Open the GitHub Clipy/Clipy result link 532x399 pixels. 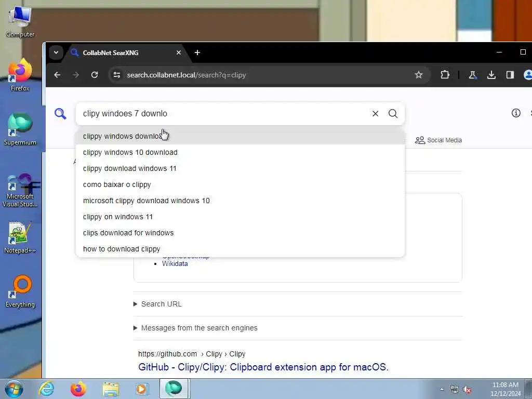263,367
